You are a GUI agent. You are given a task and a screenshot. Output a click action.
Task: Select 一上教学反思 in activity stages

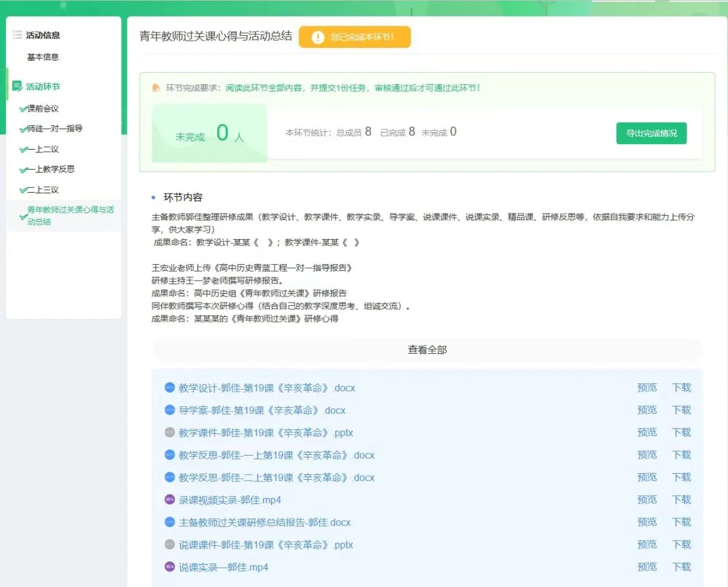51,169
